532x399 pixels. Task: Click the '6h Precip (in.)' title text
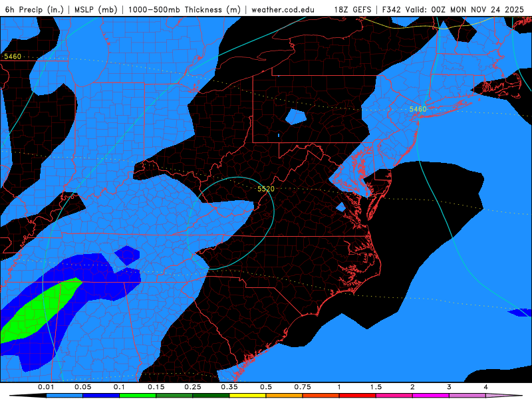click(35, 9)
